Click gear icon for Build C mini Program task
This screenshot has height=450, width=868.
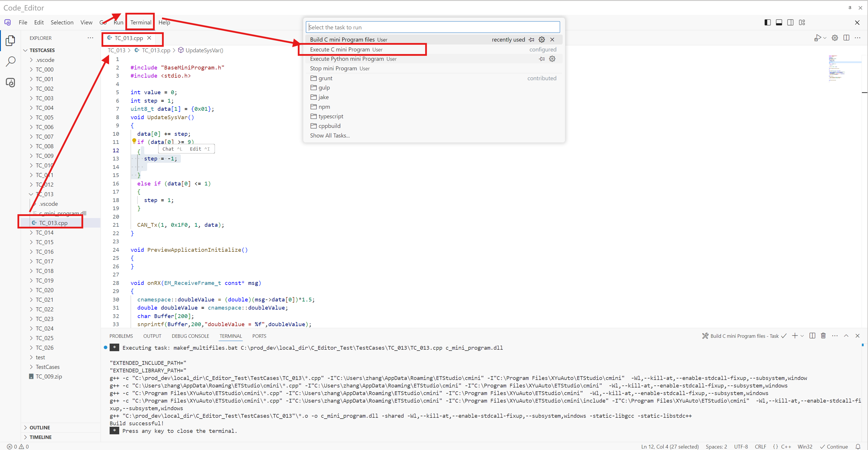(x=541, y=40)
